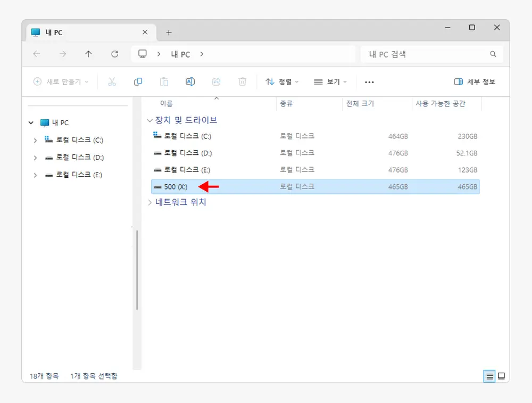532x403 pixels.
Task: Refresh the current folder view
Action: coord(114,54)
